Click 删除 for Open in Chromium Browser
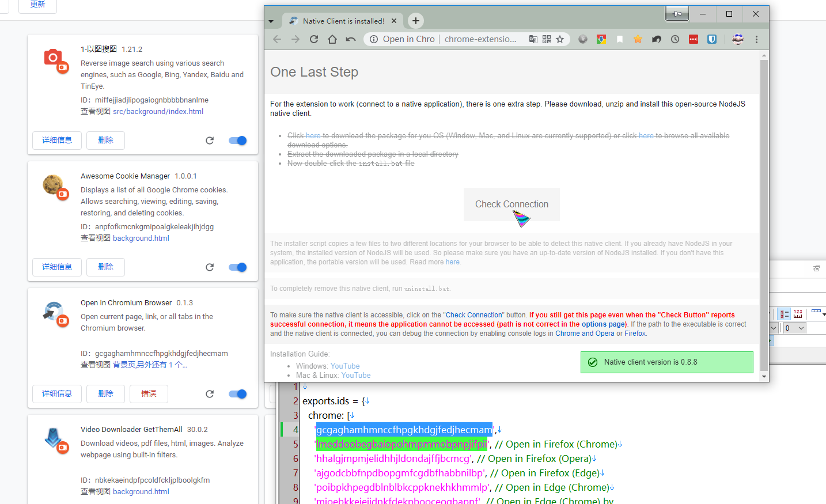Image resolution: width=826 pixels, height=504 pixels. click(x=105, y=394)
